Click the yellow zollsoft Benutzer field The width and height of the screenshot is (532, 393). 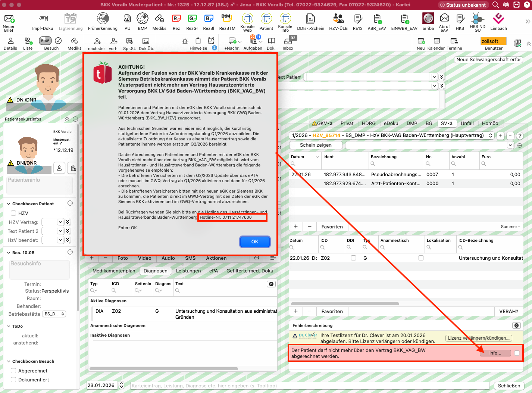[x=494, y=41]
